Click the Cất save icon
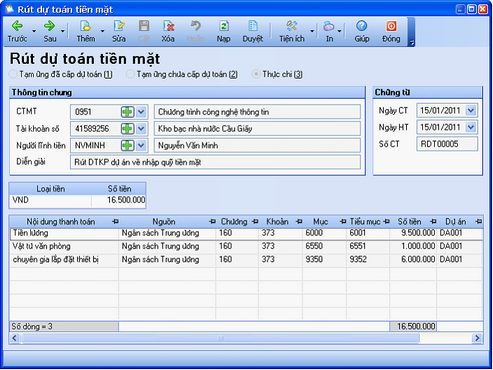 pos(144,26)
